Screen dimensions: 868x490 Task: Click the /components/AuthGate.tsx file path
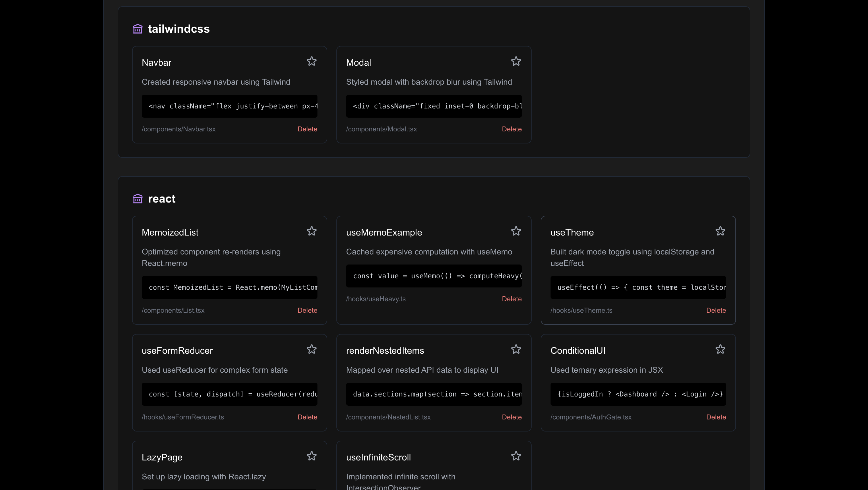591,417
